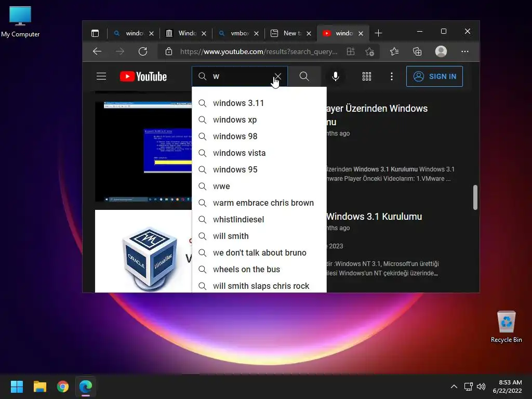Choose suggestion 'wheels on the bus'
The image size is (532, 399).
[259, 270]
